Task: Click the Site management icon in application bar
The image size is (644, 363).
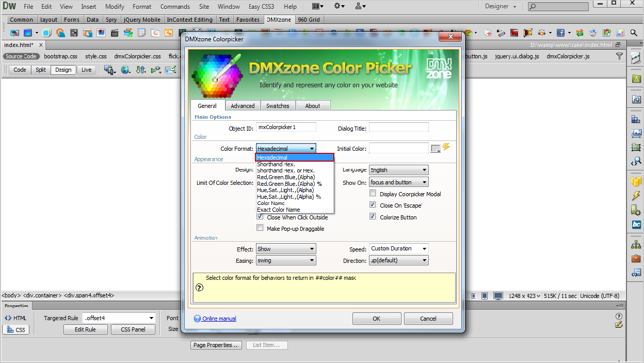Action: pyautogui.click(x=361, y=6)
